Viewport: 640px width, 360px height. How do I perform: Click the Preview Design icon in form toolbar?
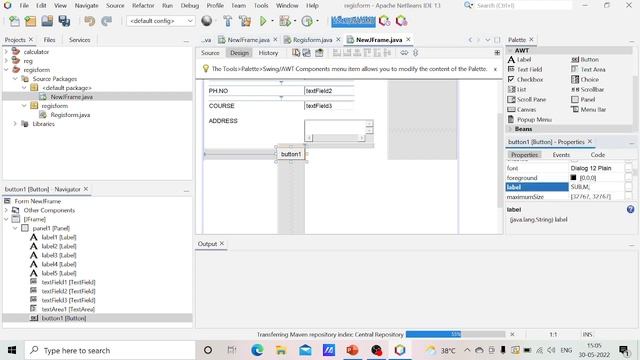(x=319, y=53)
